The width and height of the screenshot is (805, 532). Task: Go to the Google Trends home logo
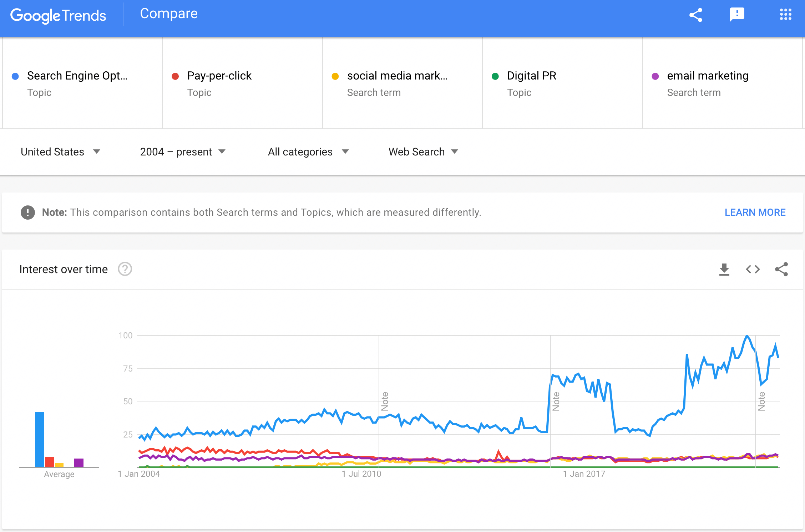(x=58, y=16)
